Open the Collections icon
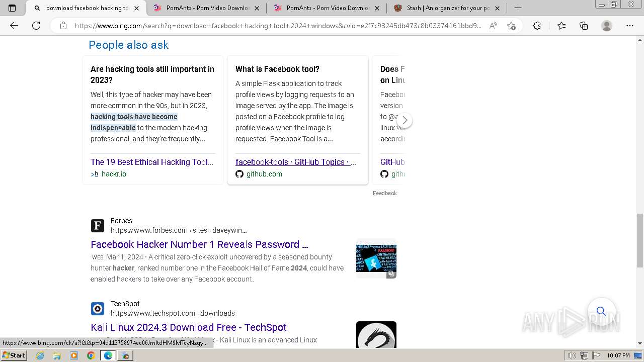Image resolution: width=644 pixels, height=362 pixels. [x=584, y=26]
